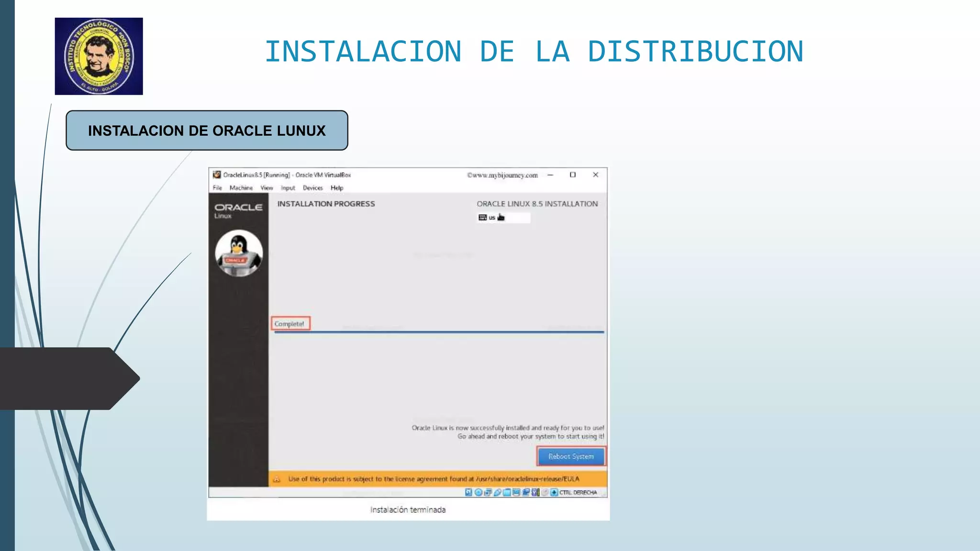Click the keyboard capture arrow icon
This screenshot has width=980, height=551.
(x=554, y=492)
